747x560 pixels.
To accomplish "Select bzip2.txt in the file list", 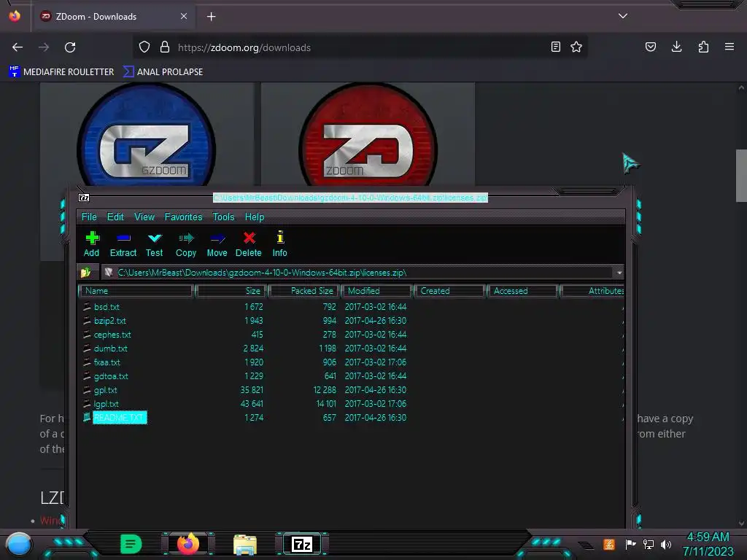I will tap(110, 321).
